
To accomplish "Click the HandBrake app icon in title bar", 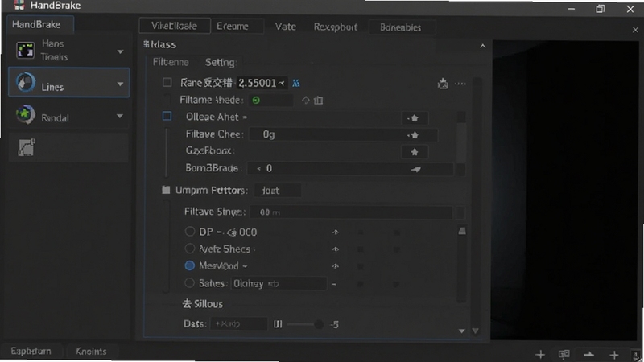I will click(x=19, y=6).
